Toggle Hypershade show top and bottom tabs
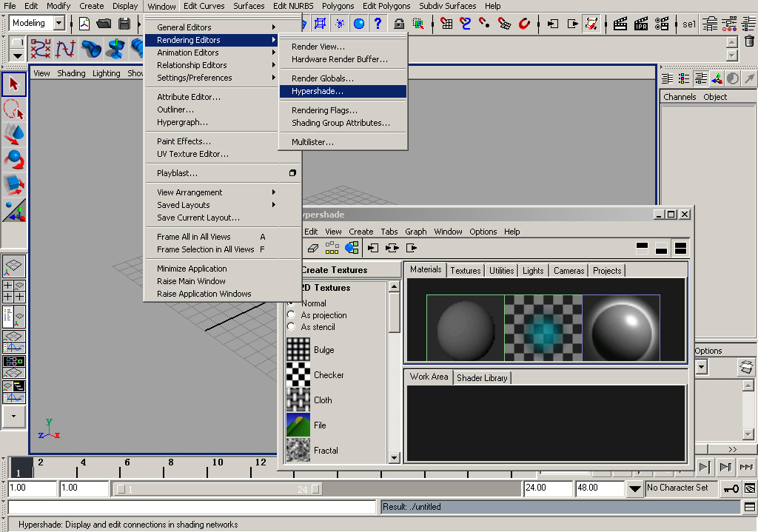The height and width of the screenshot is (532, 758). (681, 248)
